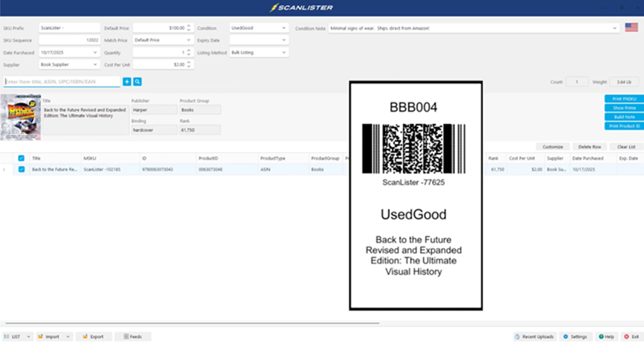The width and height of the screenshot is (644, 346).
Task: Click the Print Product ID button
Action: point(624,126)
